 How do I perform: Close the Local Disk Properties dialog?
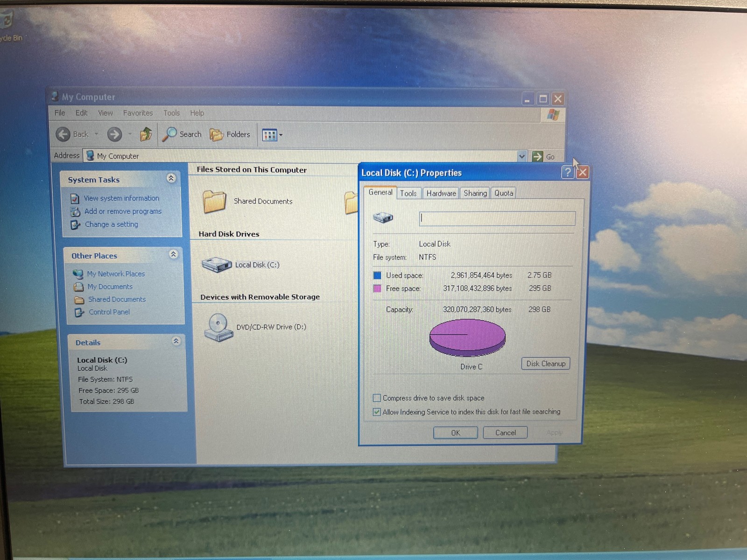tap(582, 172)
